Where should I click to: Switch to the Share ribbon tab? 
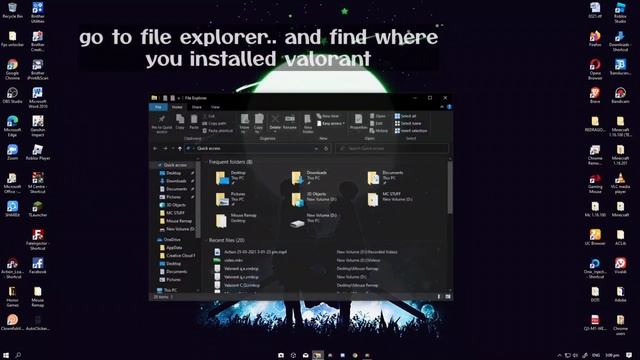[197, 107]
